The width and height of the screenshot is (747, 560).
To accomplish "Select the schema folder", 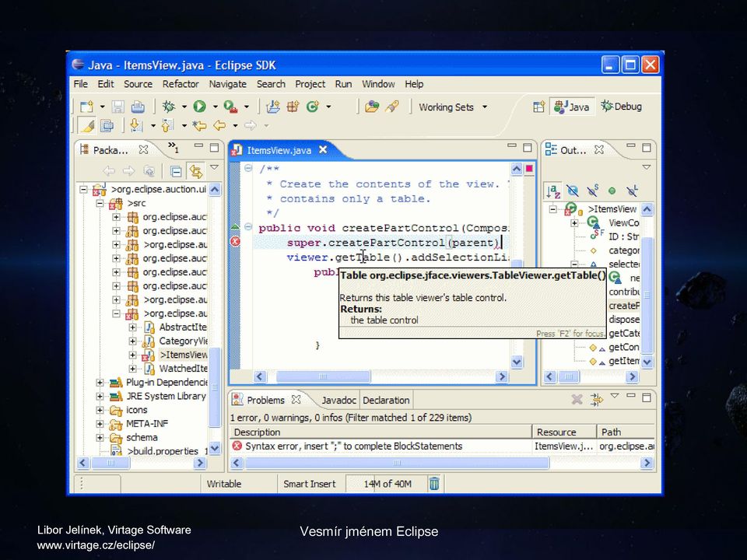I will 142,438.
